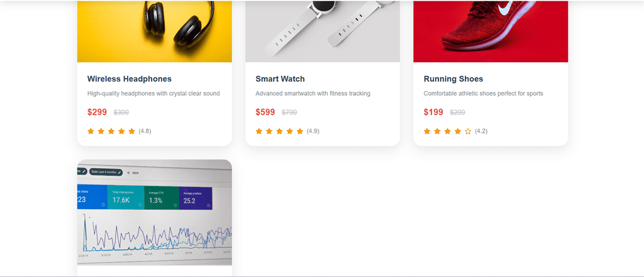Click the fourth star under Running Shoes
The width and height of the screenshot is (644, 277).
458,131
